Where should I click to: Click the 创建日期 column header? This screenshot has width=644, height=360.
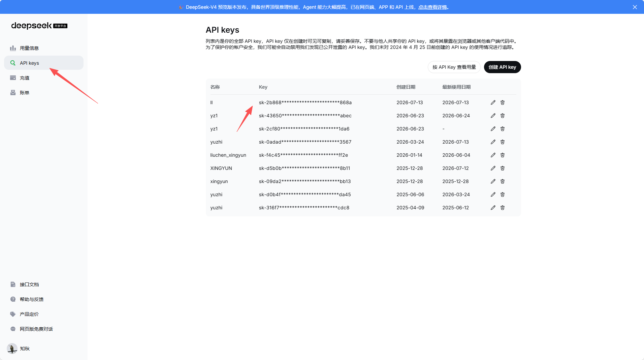tap(406, 87)
